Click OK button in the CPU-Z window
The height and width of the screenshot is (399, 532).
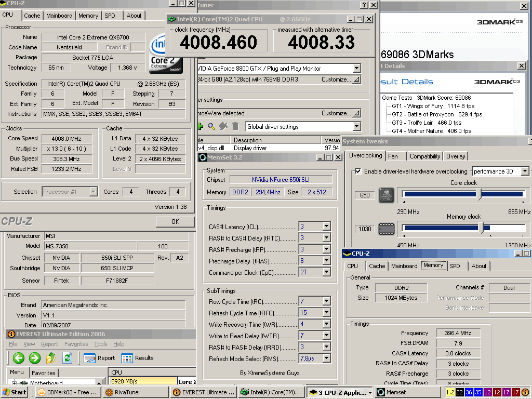coord(175,221)
